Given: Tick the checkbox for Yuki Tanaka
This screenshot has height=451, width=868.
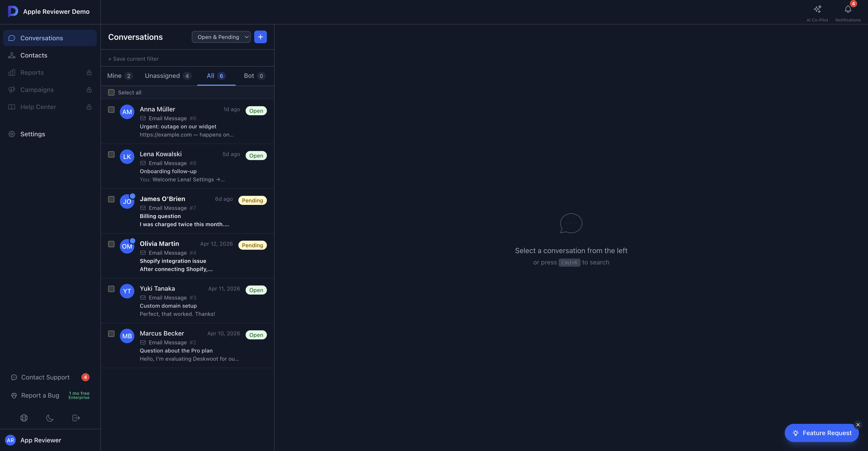Looking at the screenshot, I should click(111, 289).
